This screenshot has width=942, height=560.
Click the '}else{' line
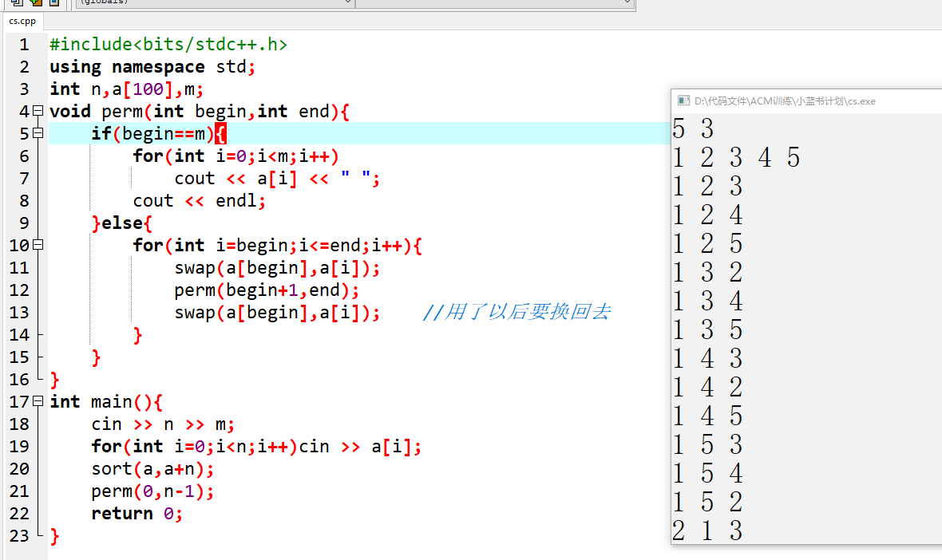click(122, 223)
